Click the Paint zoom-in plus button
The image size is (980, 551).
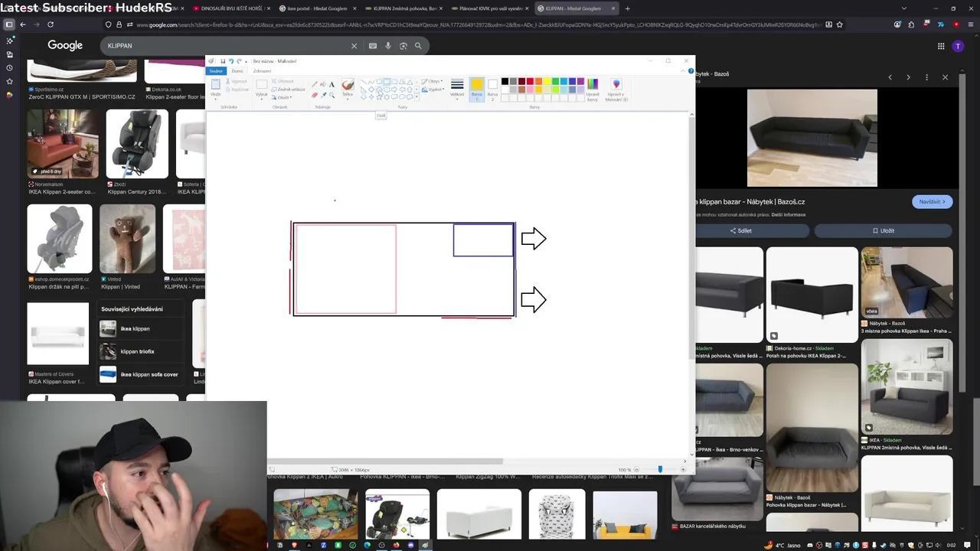tap(683, 469)
